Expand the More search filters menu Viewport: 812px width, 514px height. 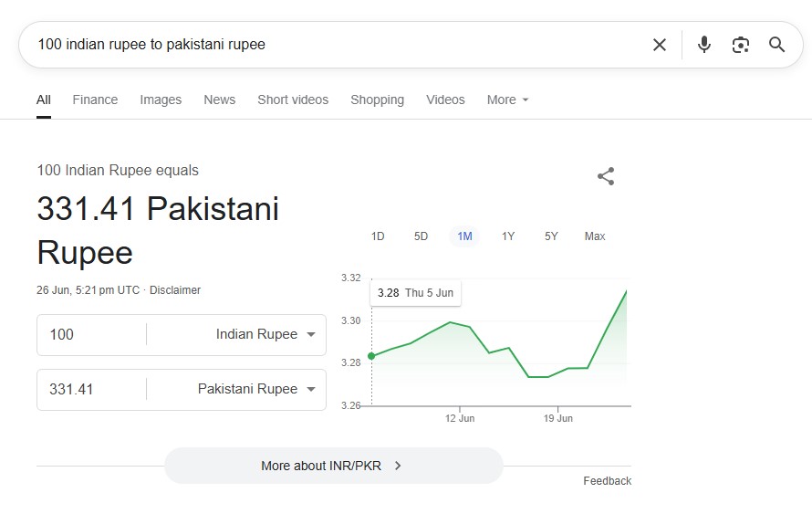tap(507, 100)
